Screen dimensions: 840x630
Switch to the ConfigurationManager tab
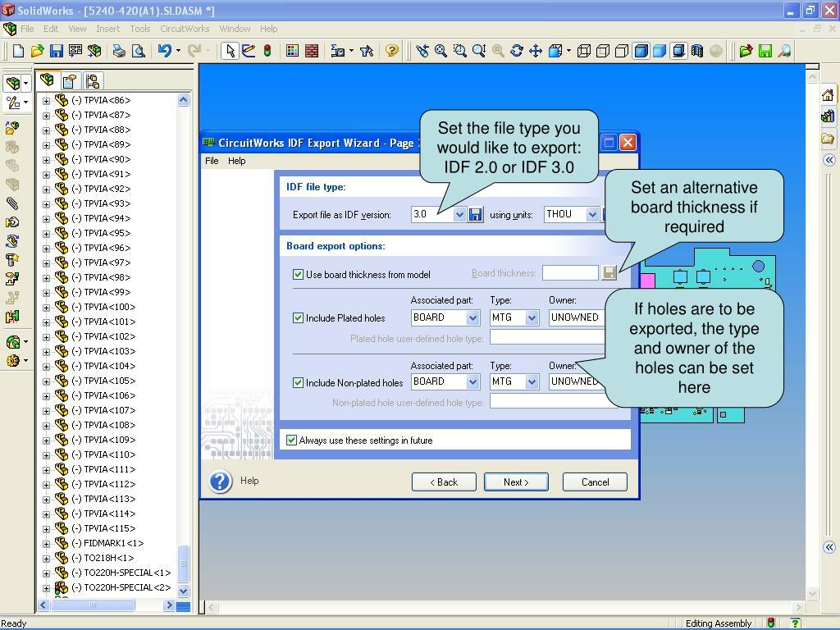(92, 81)
